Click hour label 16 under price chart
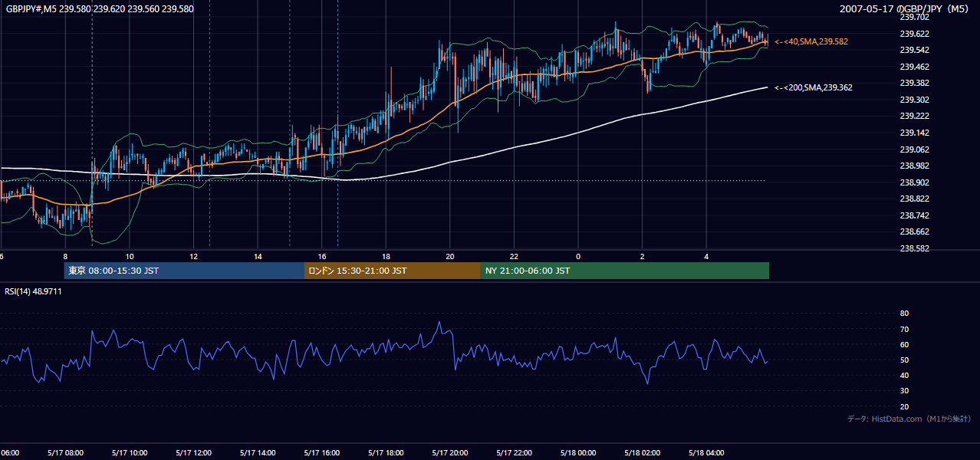Viewport: 980px width, 460px height. pos(321,256)
